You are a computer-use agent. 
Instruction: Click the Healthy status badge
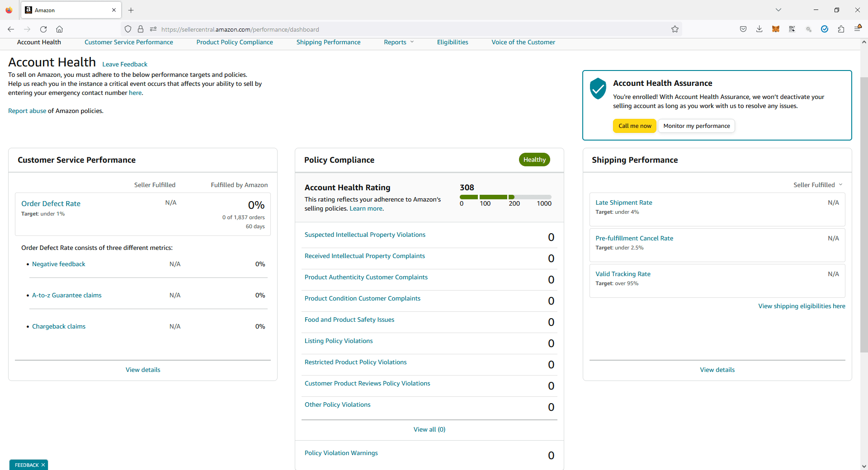click(x=534, y=160)
